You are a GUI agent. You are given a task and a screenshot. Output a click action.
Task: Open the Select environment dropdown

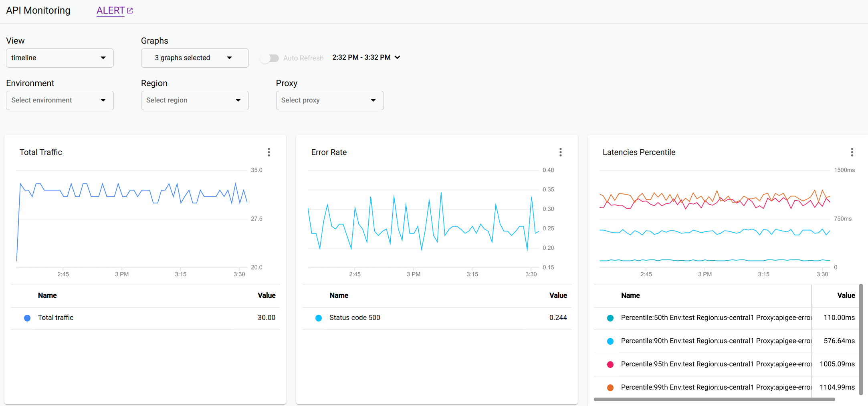pyautogui.click(x=59, y=100)
